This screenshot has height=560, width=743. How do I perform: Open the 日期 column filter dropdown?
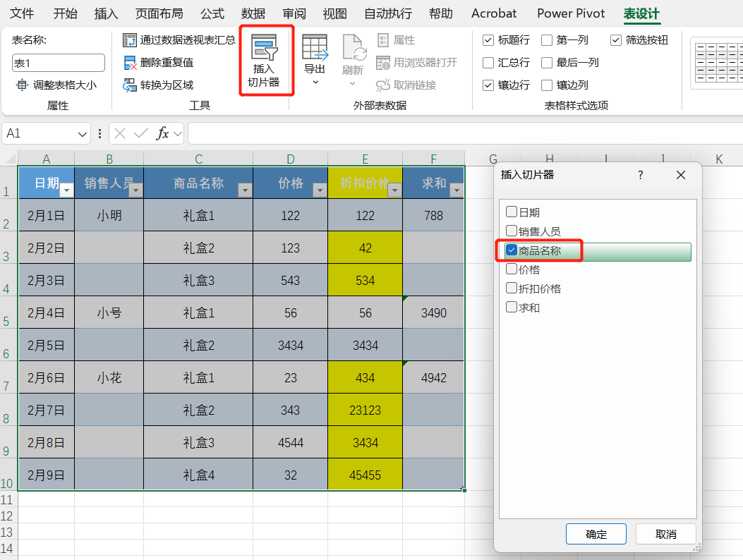tap(67, 190)
